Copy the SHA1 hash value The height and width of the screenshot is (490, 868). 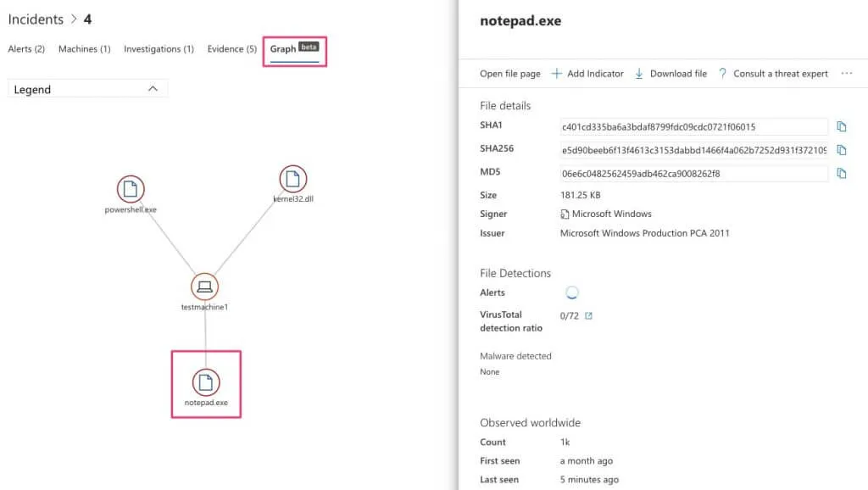click(842, 127)
